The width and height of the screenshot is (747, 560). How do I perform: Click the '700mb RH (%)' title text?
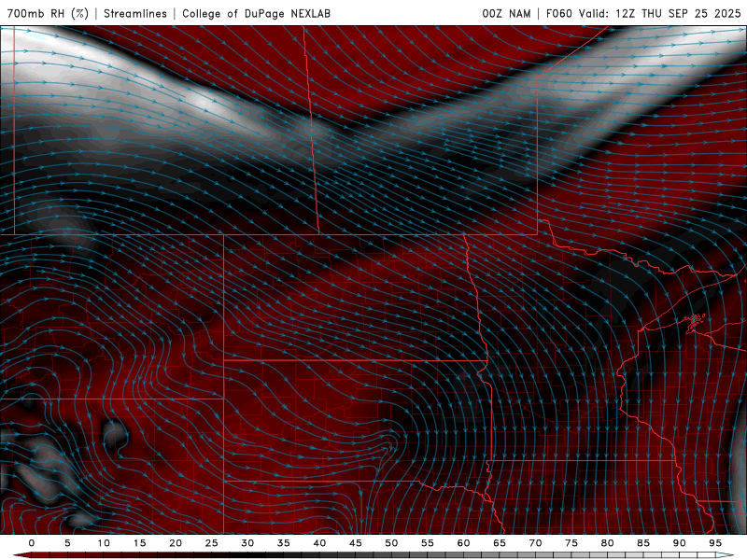coord(48,13)
